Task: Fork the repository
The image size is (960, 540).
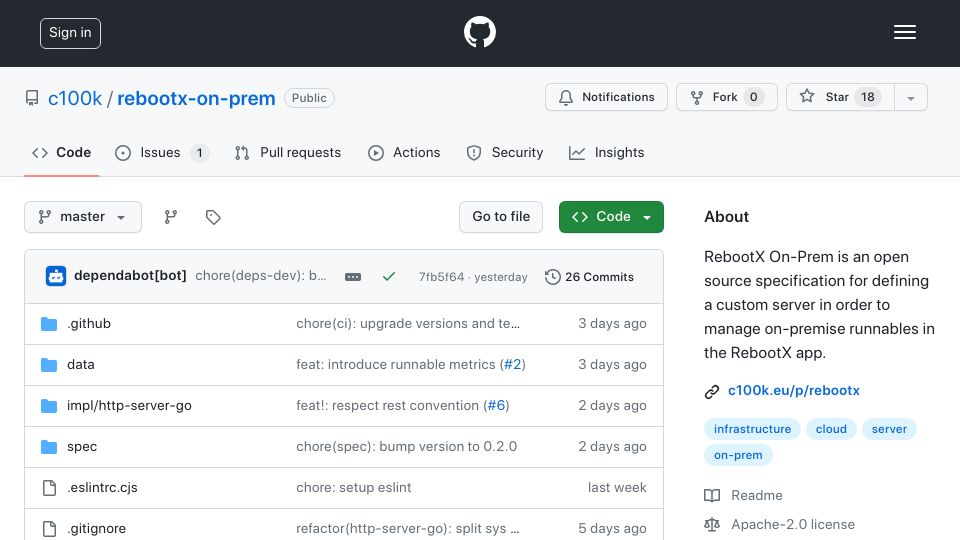Action: coord(727,97)
